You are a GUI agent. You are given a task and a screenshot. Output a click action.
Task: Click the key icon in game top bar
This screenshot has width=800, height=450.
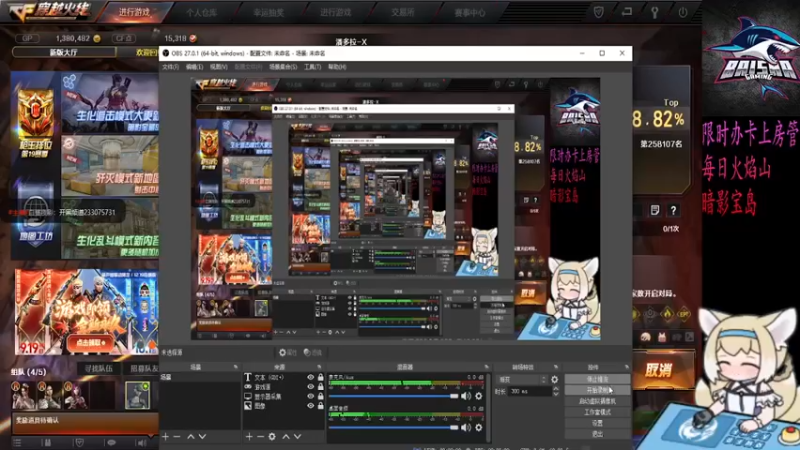[655, 12]
